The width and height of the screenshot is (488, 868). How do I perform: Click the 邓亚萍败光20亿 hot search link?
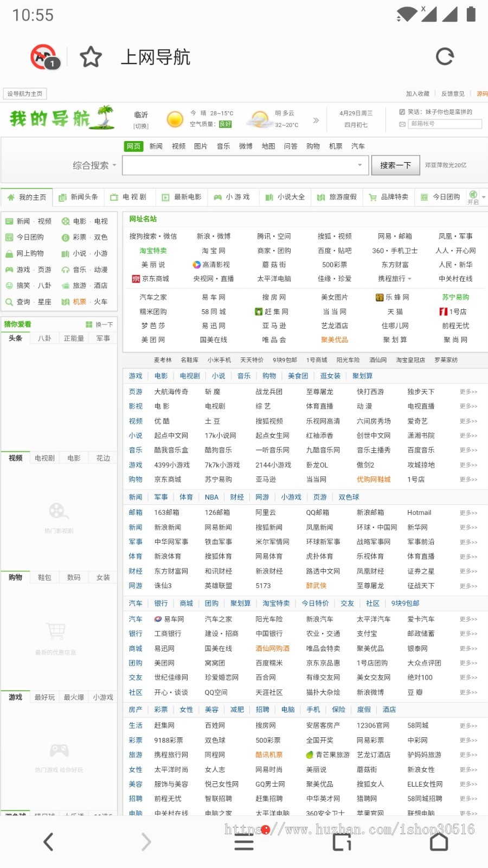click(446, 165)
